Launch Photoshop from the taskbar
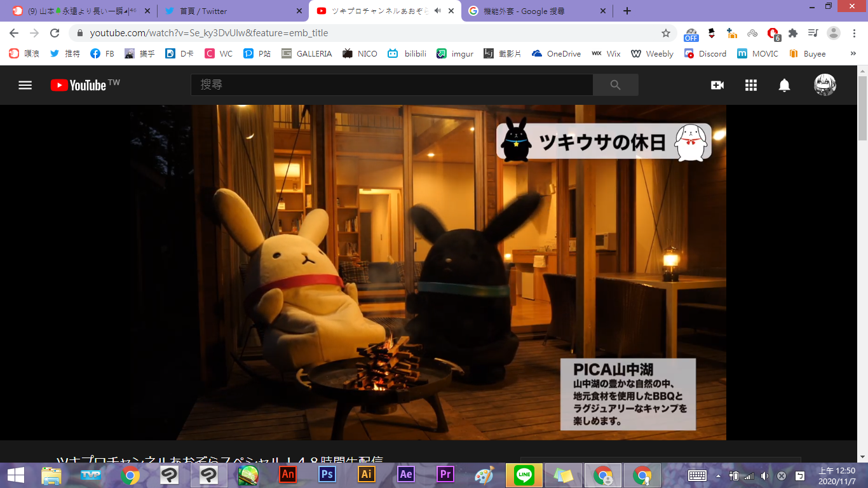 [327, 475]
